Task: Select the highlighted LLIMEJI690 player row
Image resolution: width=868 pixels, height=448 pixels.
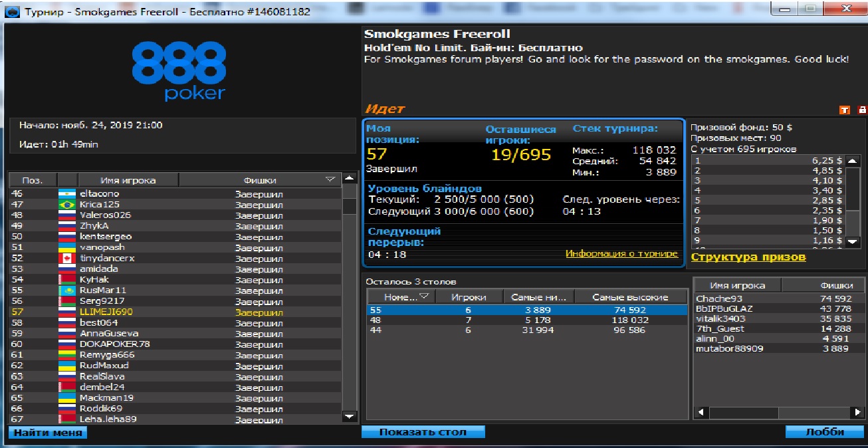Action: click(x=175, y=312)
